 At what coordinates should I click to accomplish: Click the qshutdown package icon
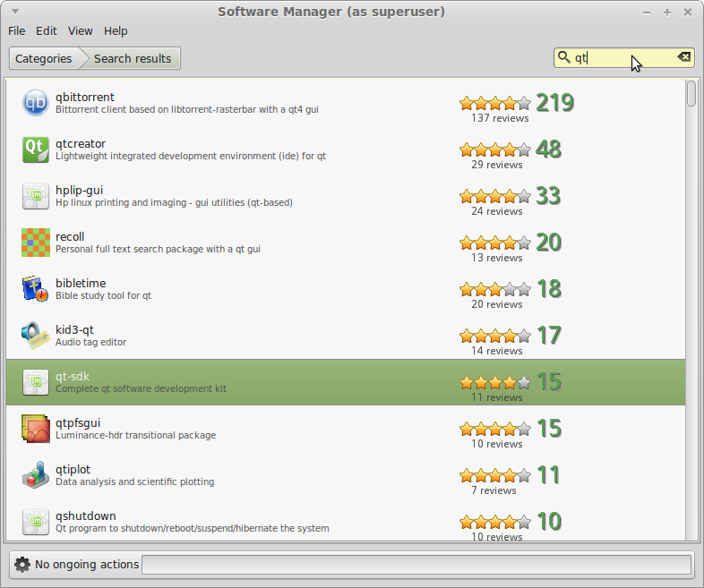(x=36, y=522)
